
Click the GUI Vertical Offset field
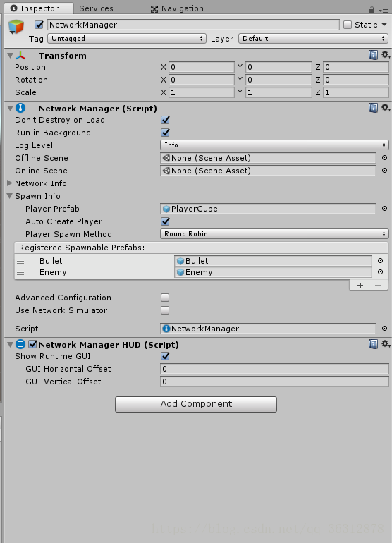coord(274,382)
